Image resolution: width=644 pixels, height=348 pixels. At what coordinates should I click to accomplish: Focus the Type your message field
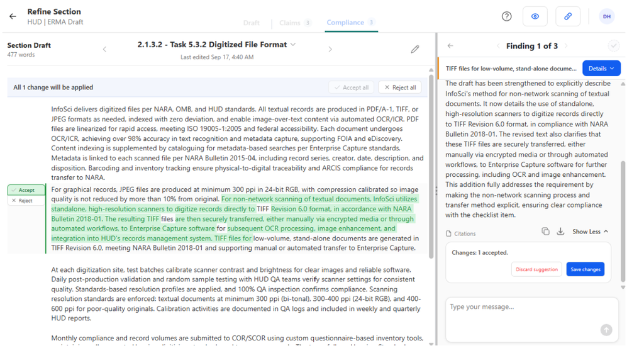coord(532,320)
